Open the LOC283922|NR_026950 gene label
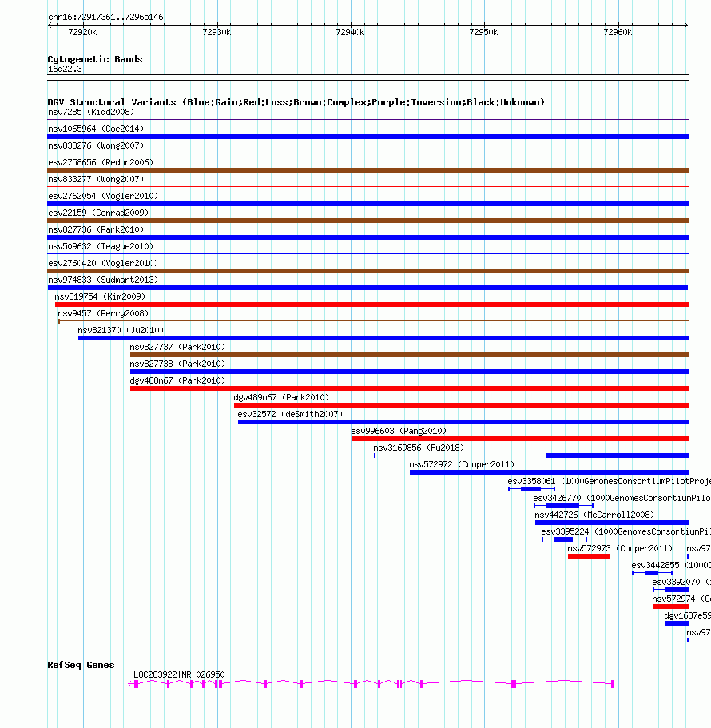 pos(179,674)
